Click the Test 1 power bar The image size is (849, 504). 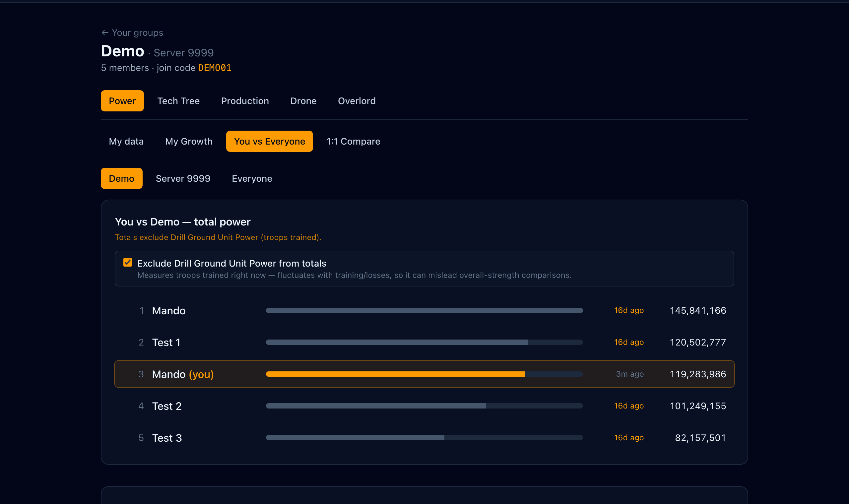point(424,342)
